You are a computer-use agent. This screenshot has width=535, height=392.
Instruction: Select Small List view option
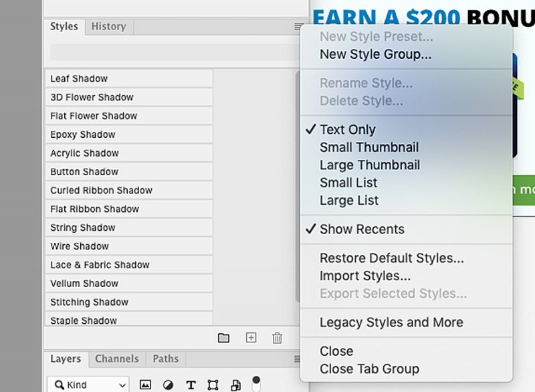click(x=407, y=183)
